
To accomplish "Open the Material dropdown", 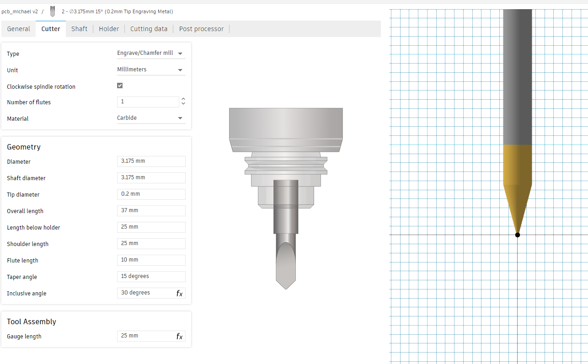I will [x=151, y=118].
